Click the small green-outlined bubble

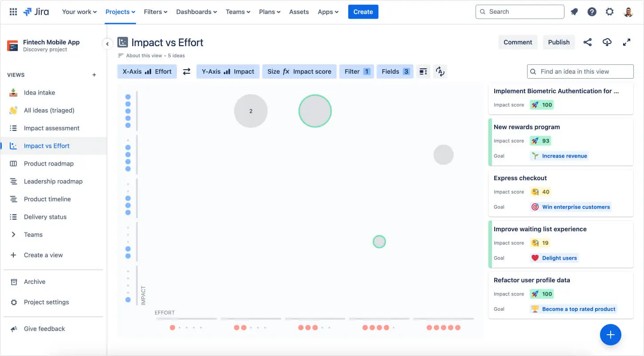379,242
